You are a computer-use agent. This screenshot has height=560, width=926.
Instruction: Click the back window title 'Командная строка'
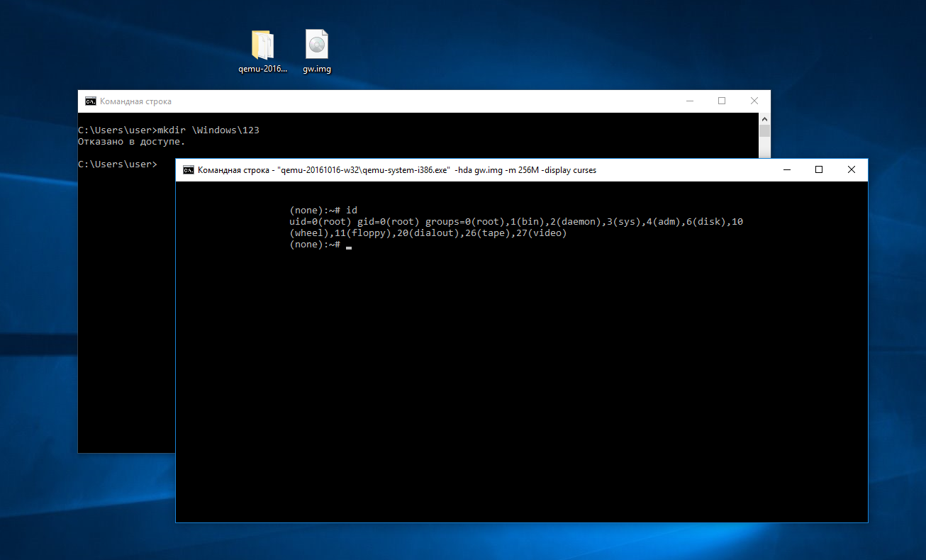pyautogui.click(x=135, y=101)
